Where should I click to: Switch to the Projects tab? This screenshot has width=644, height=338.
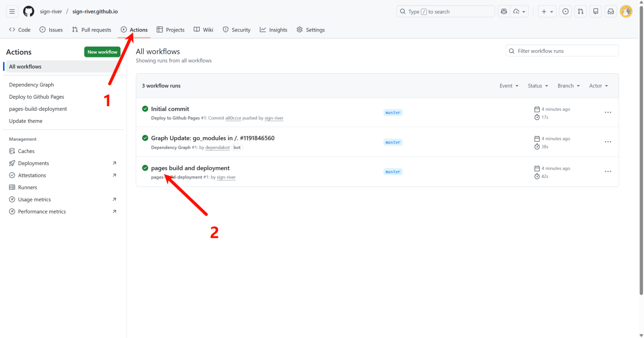click(x=170, y=30)
